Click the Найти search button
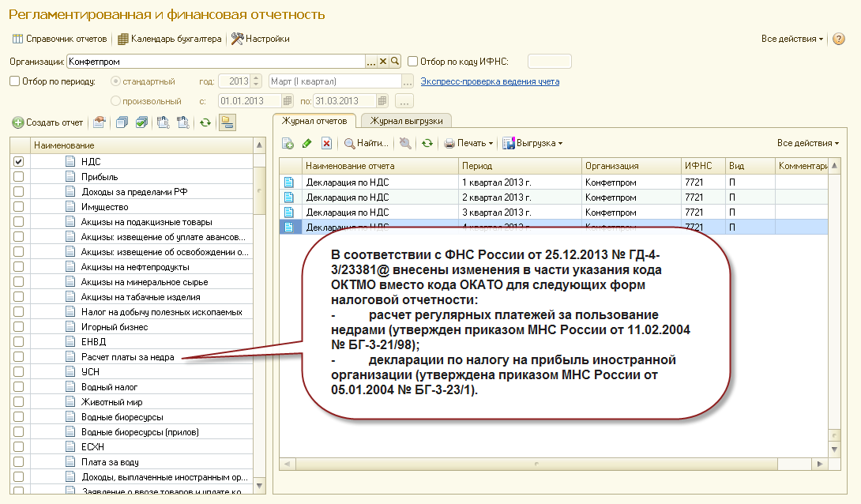The image size is (861, 504). (x=366, y=143)
